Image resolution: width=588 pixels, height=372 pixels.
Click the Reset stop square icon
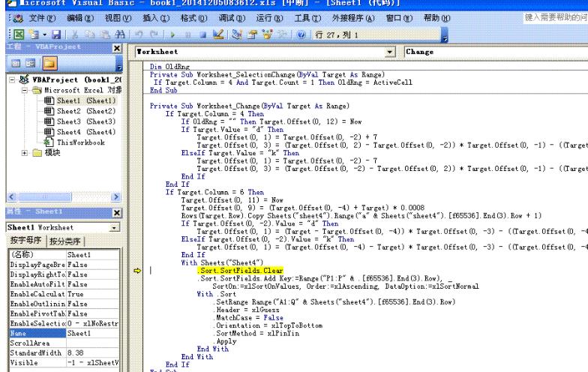click(199, 34)
